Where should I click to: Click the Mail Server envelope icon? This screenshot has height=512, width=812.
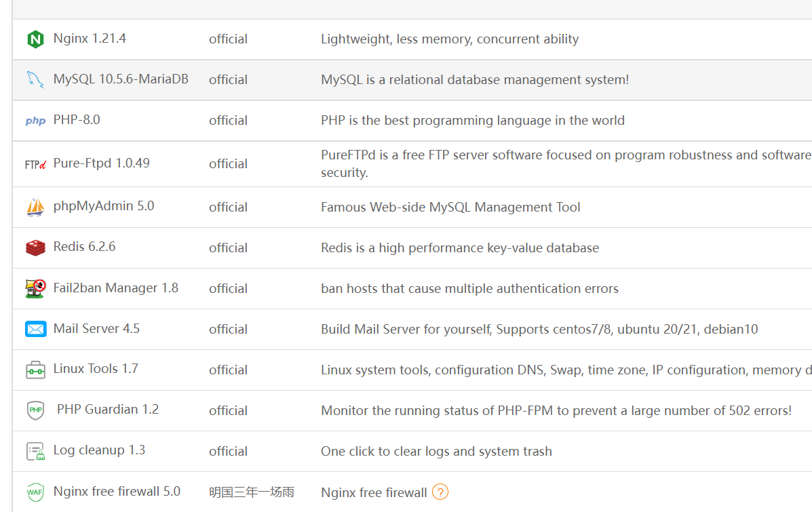pyautogui.click(x=35, y=329)
